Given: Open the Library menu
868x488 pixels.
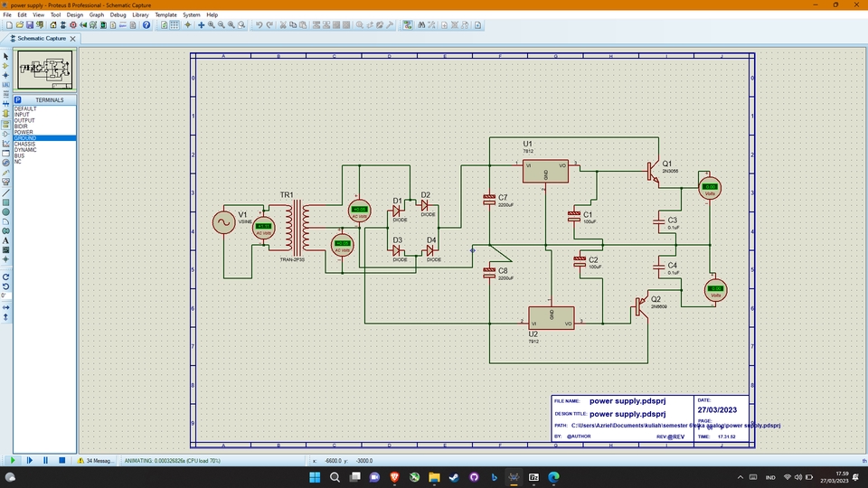Looking at the screenshot, I should click(x=140, y=15).
